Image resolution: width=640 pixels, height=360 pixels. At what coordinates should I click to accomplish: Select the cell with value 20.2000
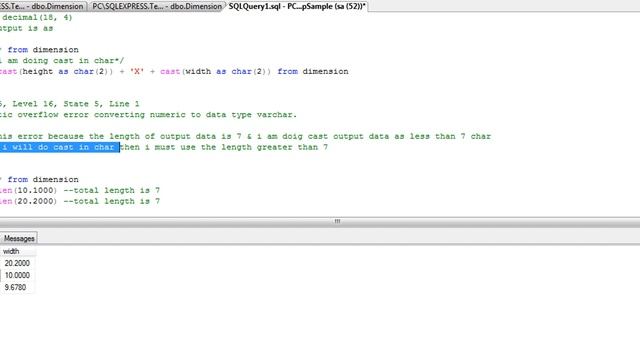coord(17,263)
